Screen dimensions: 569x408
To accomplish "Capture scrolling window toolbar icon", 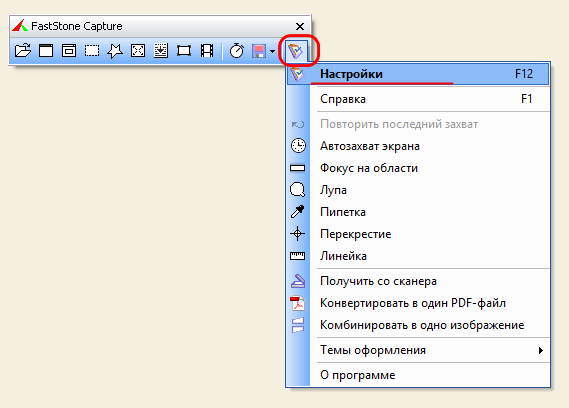I will point(161,50).
